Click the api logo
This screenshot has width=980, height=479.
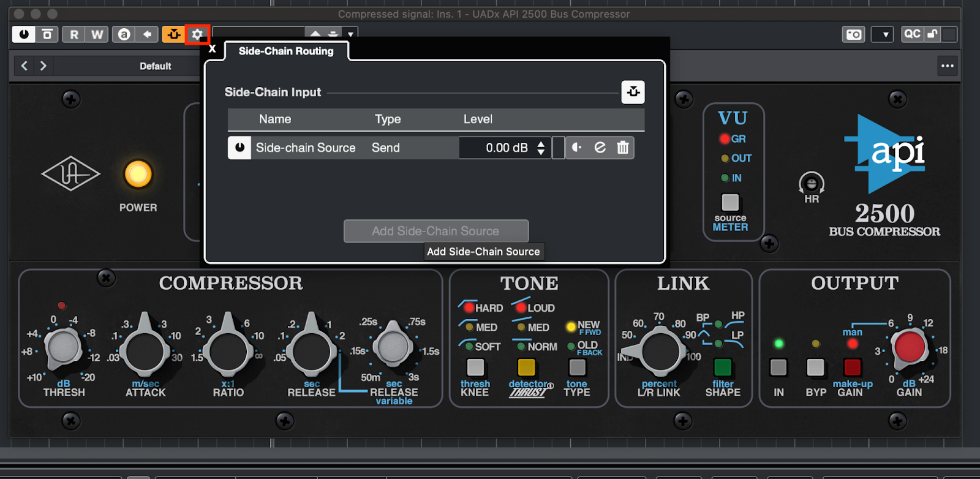pyautogui.click(x=886, y=153)
